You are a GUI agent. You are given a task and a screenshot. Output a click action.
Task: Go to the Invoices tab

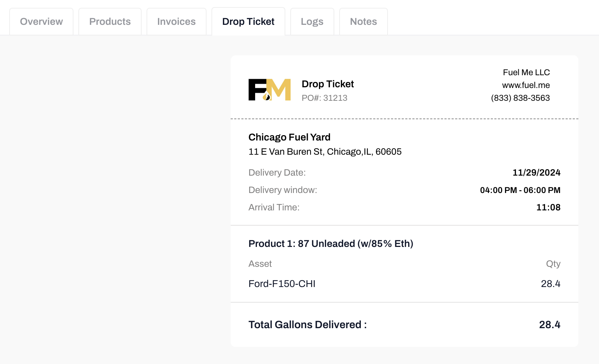[x=176, y=22]
